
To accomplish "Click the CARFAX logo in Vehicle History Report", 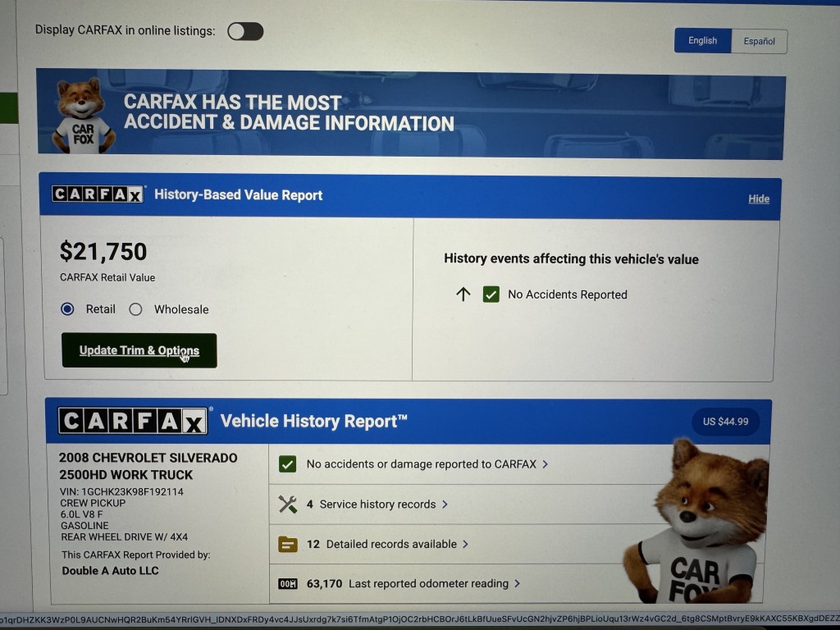I will tap(133, 421).
